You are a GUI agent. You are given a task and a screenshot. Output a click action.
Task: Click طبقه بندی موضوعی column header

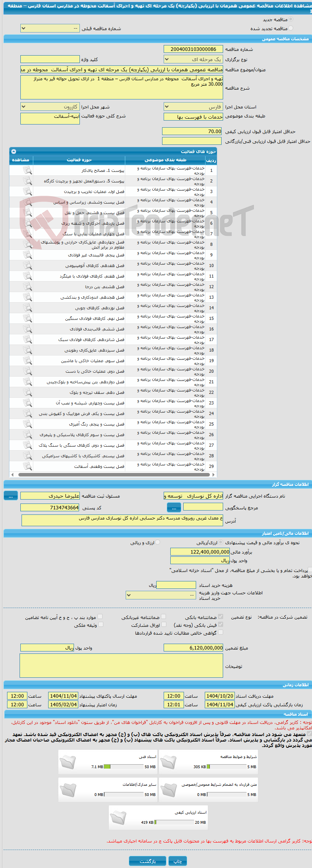(165, 160)
